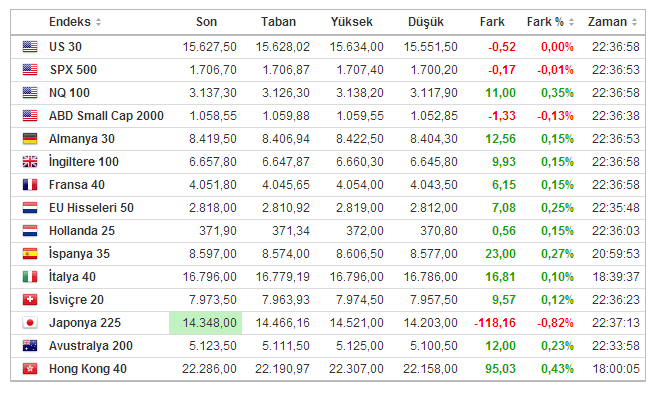Sort by Zaman column arrows
Image resolution: width=651 pixels, height=394 pixels.
click(x=634, y=22)
